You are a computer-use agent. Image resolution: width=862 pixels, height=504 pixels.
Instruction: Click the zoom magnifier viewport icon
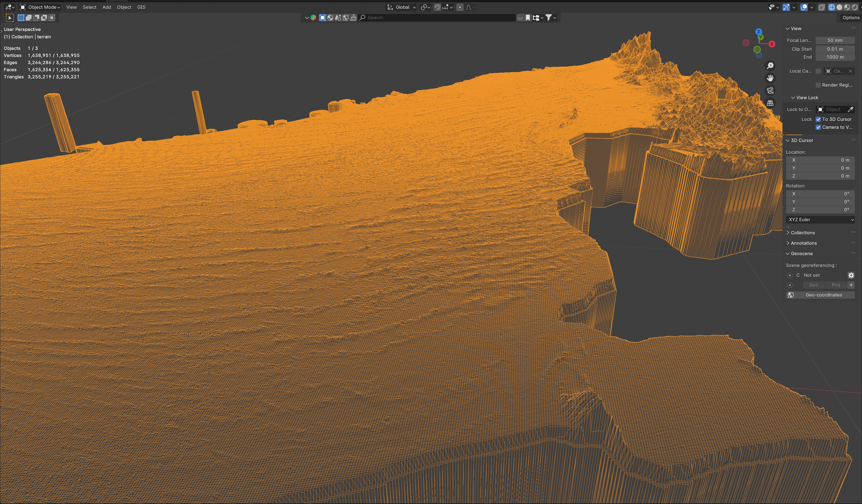[770, 66]
